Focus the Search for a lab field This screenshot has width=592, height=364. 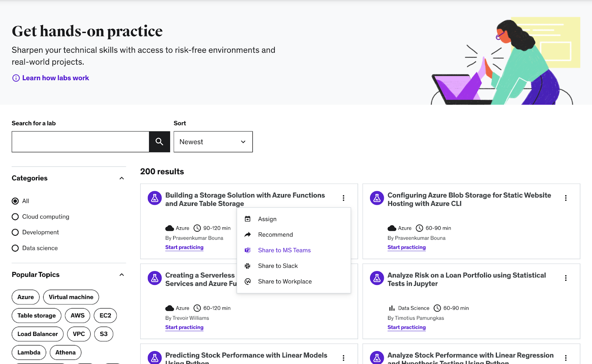click(x=80, y=142)
